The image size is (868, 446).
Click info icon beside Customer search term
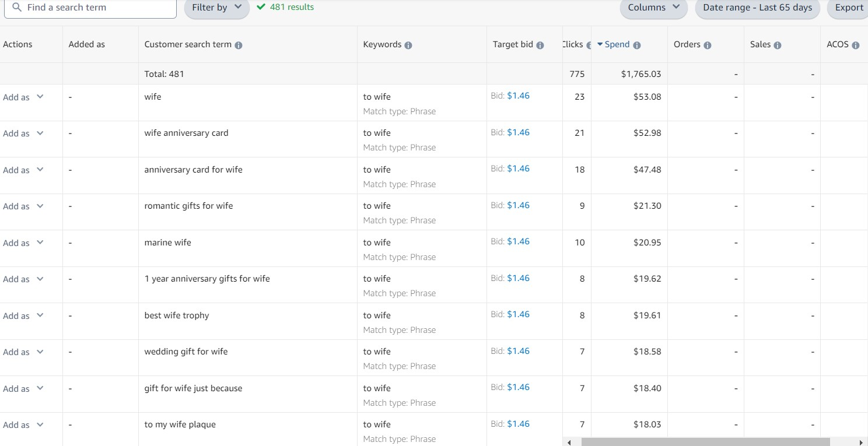[239, 45]
